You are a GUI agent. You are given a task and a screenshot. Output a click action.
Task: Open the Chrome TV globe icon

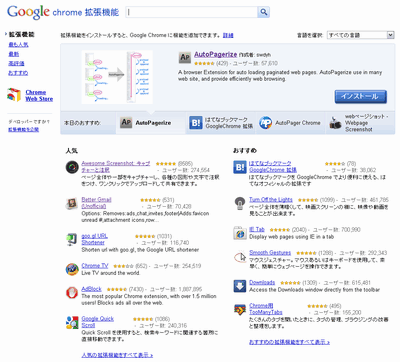click(x=72, y=269)
